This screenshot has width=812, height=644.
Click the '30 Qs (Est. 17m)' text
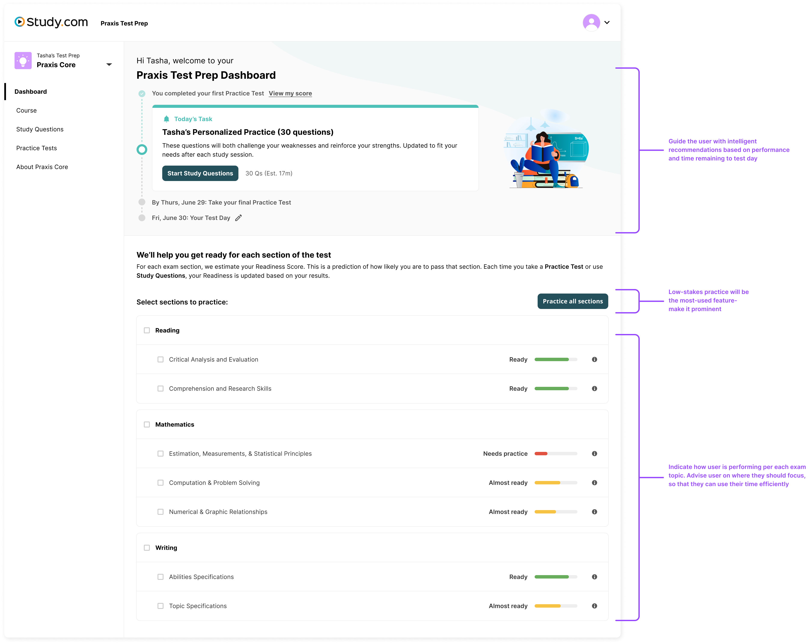pos(269,173)
